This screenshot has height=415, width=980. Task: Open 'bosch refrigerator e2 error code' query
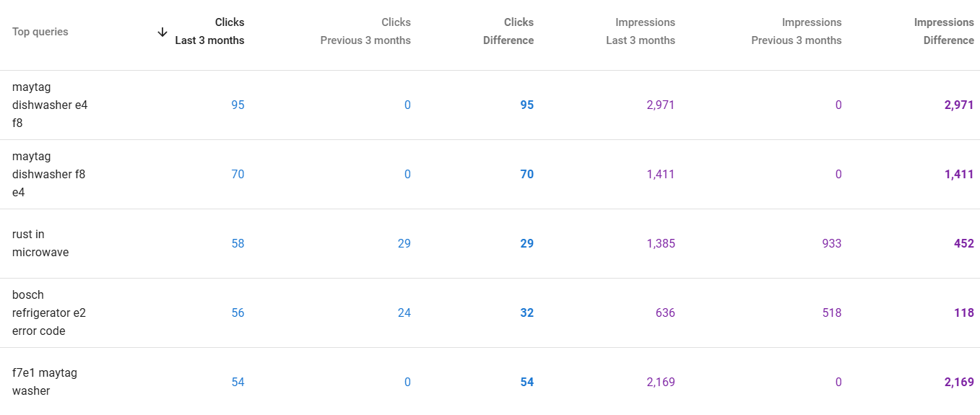click(49, 313)
